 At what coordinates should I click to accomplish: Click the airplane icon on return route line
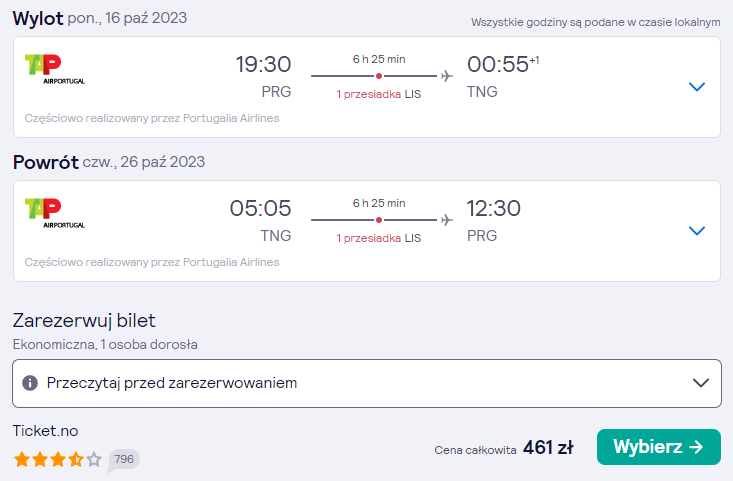[447, 220]
